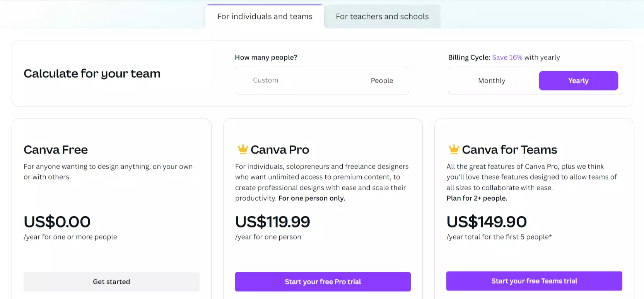Click the Save 16% yearly text
The height and width of the screenshot is (299, 644).
pyautogui.click(x=507, y=57)
